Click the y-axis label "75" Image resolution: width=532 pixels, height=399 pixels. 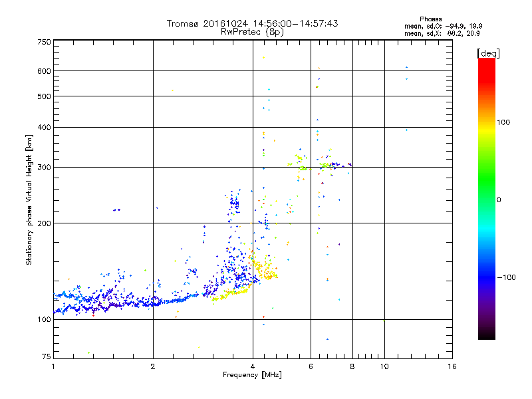(x=47, y=356)
